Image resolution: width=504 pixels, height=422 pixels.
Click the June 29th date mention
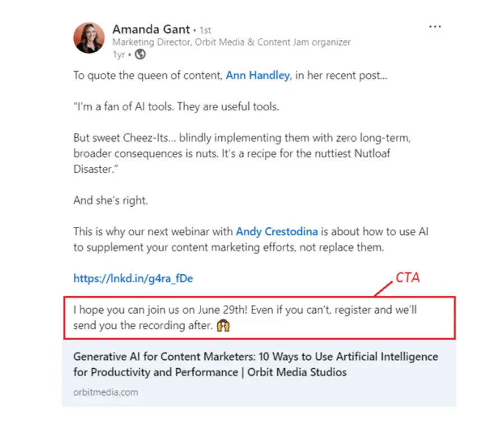click(x=221, y=309)
